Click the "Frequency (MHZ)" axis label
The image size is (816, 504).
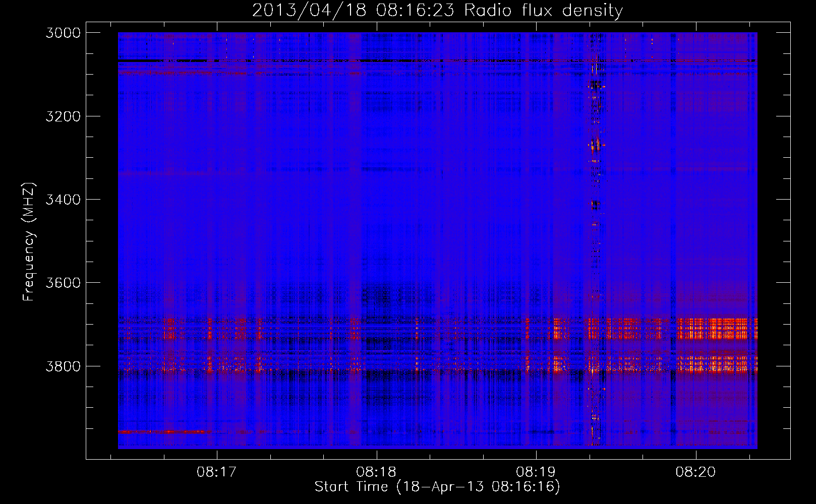(x=29, y=242)
